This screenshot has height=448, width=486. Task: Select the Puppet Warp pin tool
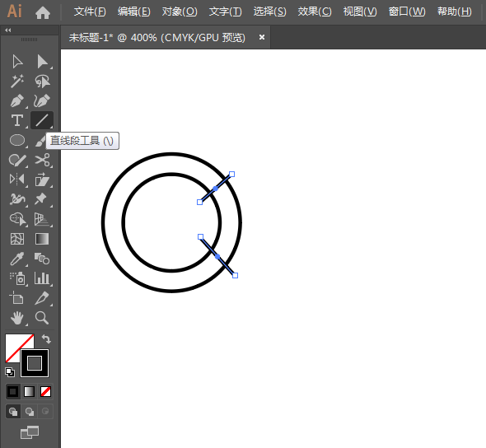41,199
